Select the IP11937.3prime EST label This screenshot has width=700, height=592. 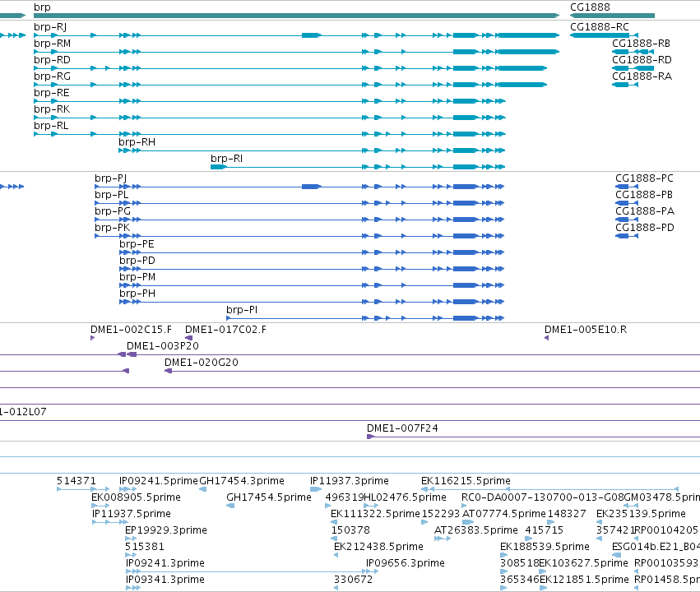tap(349, 481)
